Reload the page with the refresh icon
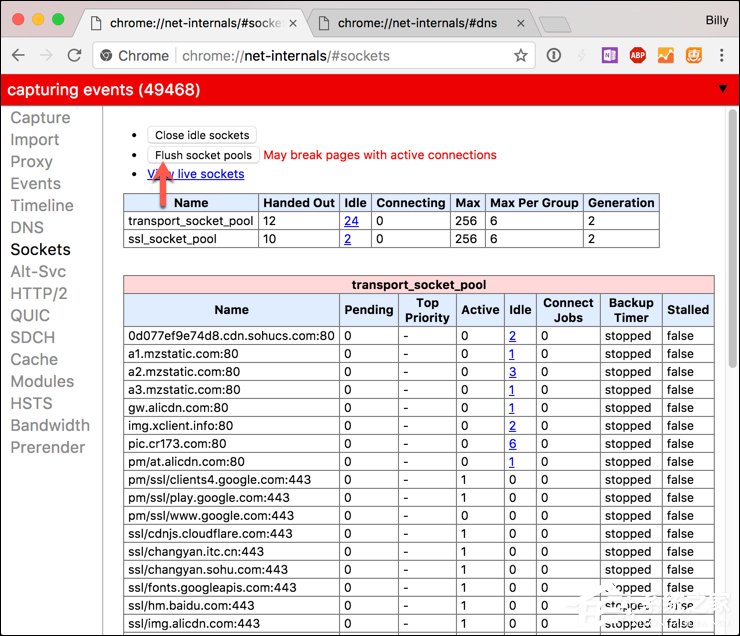 74,56
